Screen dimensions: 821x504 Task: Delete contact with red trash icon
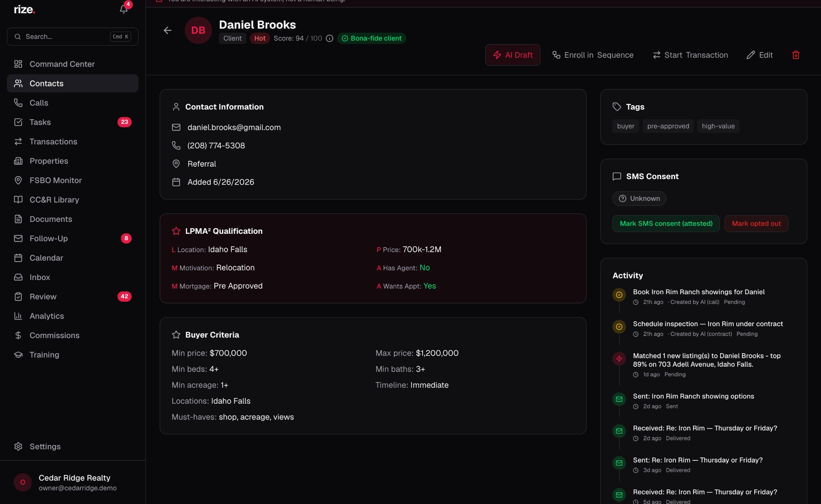point(796,55)
